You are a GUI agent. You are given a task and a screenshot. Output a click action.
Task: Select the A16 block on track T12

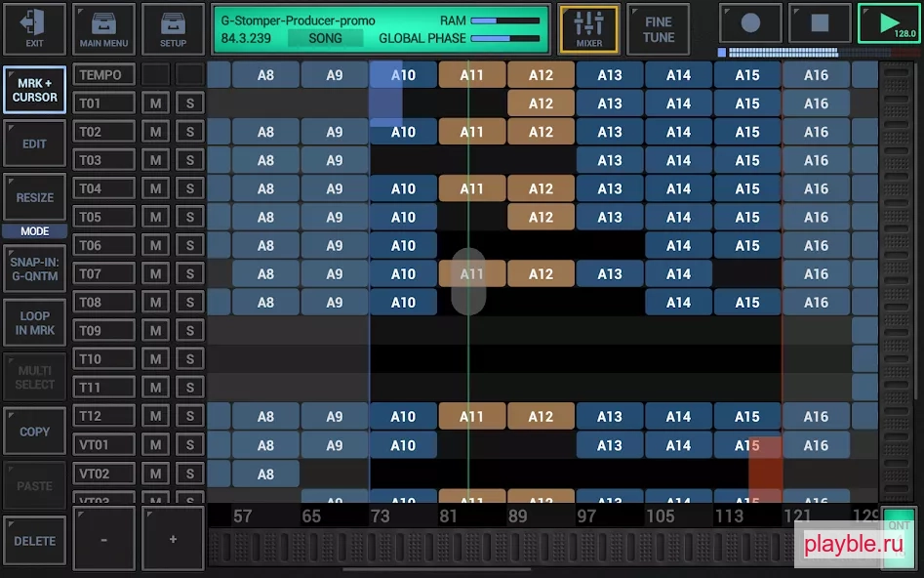click(x=816, y=416)
